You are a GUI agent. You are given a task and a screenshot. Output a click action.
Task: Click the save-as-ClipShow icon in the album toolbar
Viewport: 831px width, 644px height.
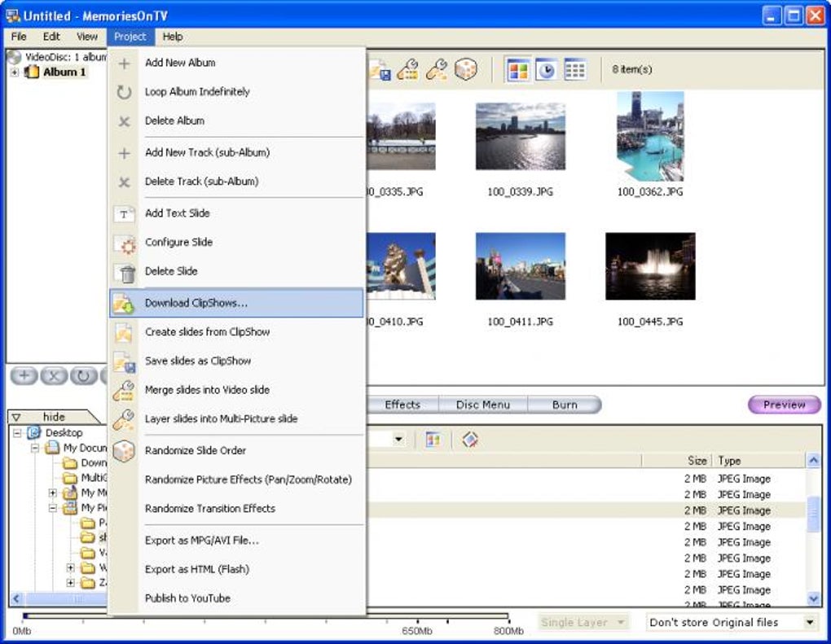(380, 70)
